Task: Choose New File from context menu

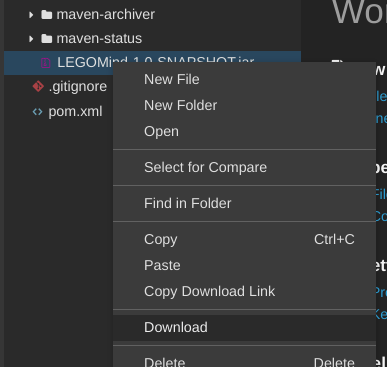Action: [244, 79]
